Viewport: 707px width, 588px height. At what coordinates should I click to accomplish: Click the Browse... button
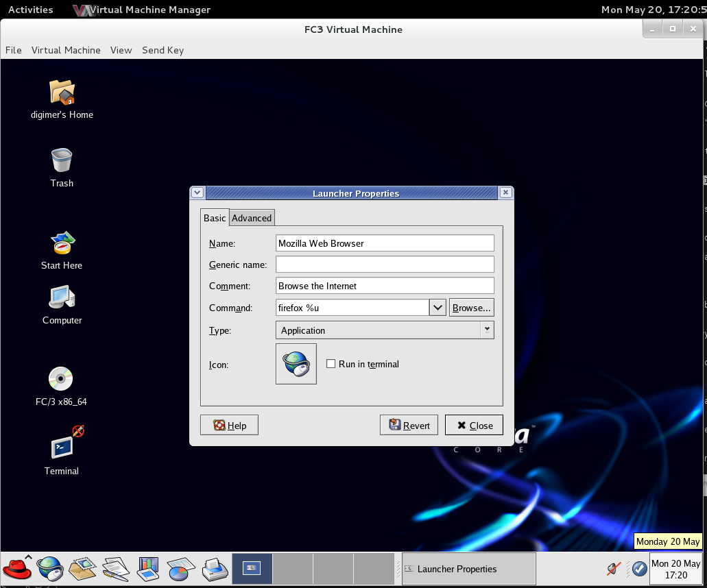click(x=471, y=308)
